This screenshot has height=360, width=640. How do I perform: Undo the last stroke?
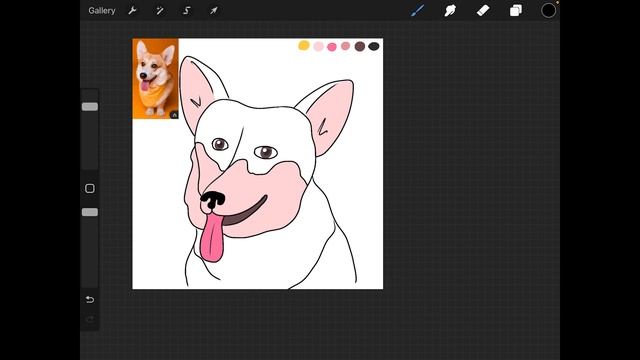coord(90,300)
